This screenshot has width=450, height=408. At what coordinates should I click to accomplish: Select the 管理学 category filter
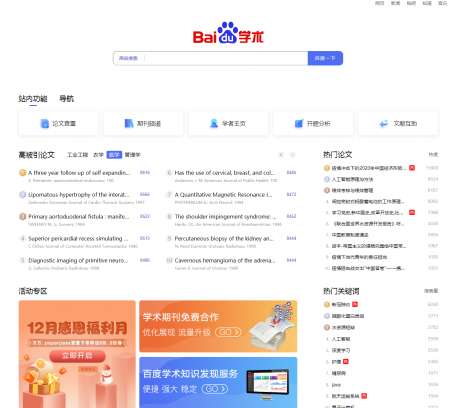pos(133,155)
